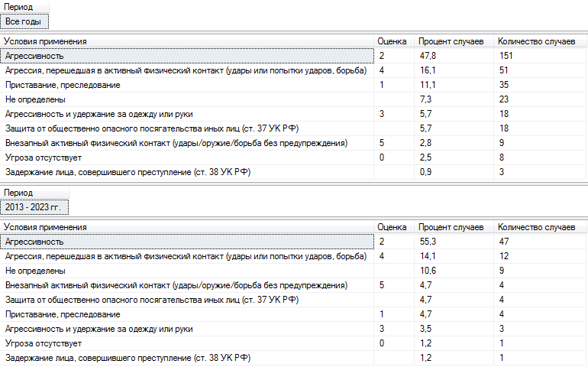Click the '2013 - 2023 гг.' period field

click(x=35, y=207)
